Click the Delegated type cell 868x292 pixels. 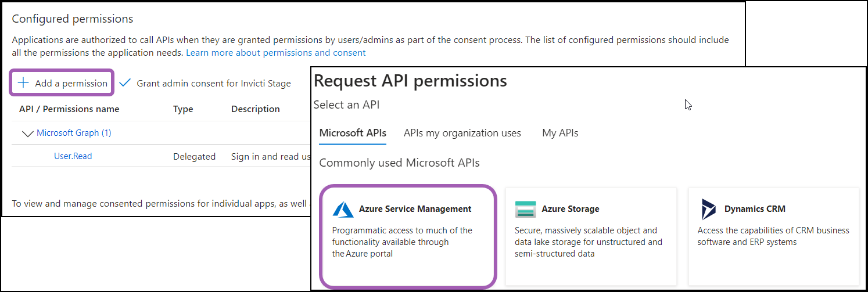[194, 156]
